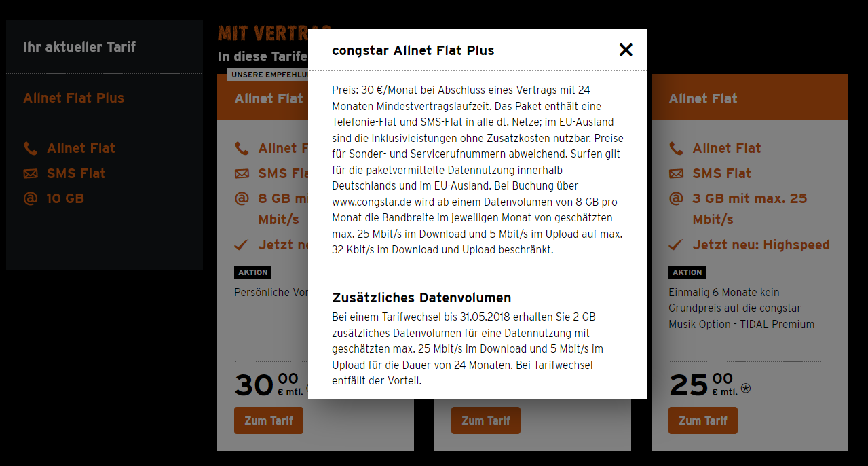Click the AKTION badge in the 25 € card
The width and height of the screenshot is (868, 466).
coord(687,272)
